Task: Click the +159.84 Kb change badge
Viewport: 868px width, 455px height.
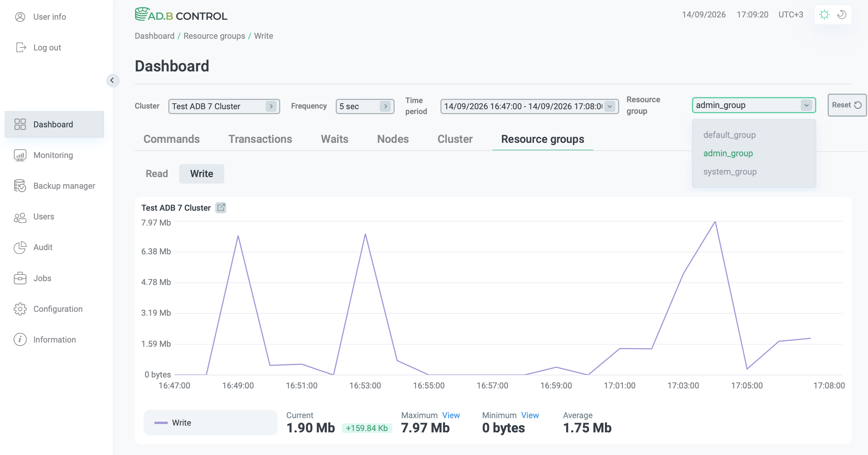Action: pyautogui.click(x=367, y=428)
